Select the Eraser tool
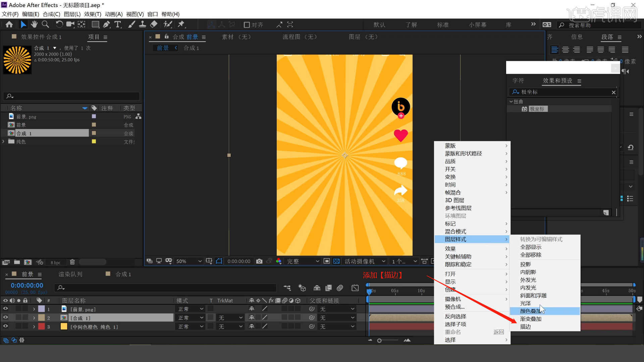The height and width of the screenshot is (362, 644). pos(154,24)
